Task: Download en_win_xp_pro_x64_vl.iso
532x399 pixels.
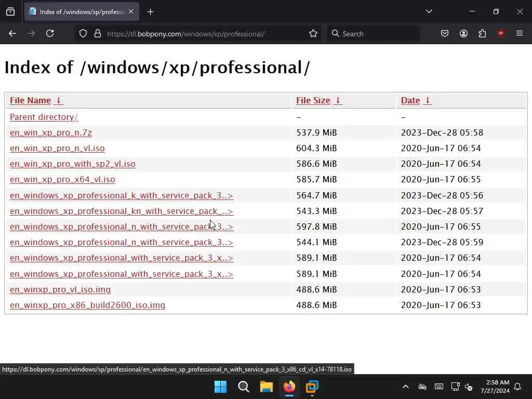Action: [x=62, y=179]
